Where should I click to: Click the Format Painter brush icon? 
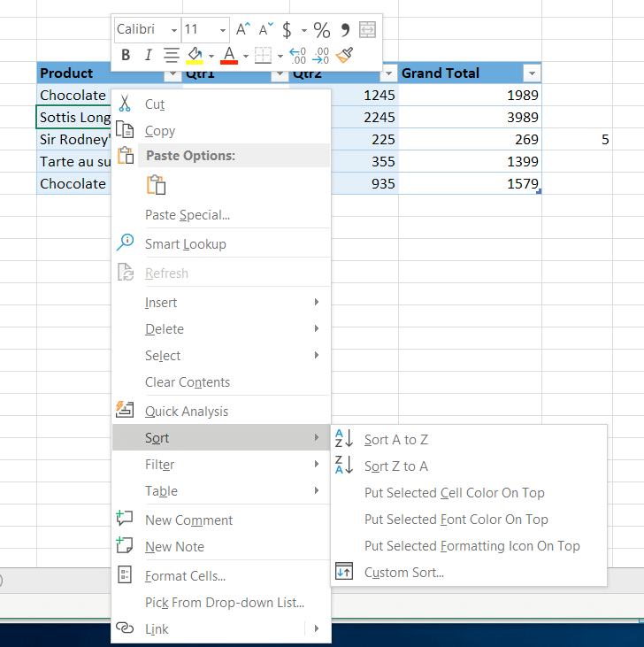[345, 56]
